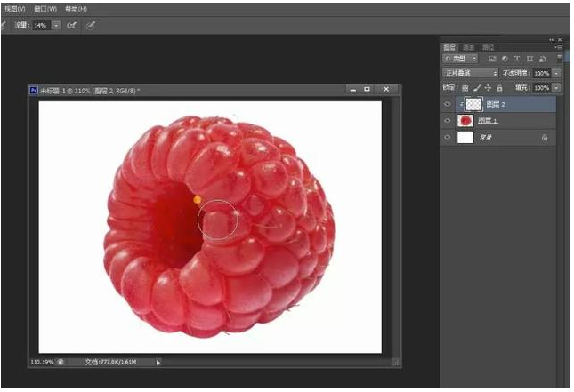Expand the layer opacity 100% dropdown arrow

pyautogui.click(x=556, y=73)
